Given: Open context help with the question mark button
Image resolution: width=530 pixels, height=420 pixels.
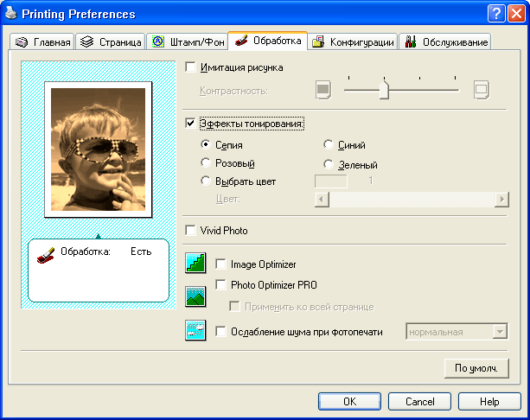Looking at the screenshot, I should [495, 14].
